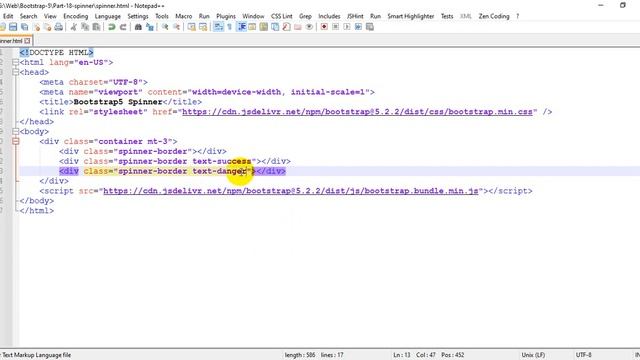Open the CSS Lint menu

[x=282, y=16]
